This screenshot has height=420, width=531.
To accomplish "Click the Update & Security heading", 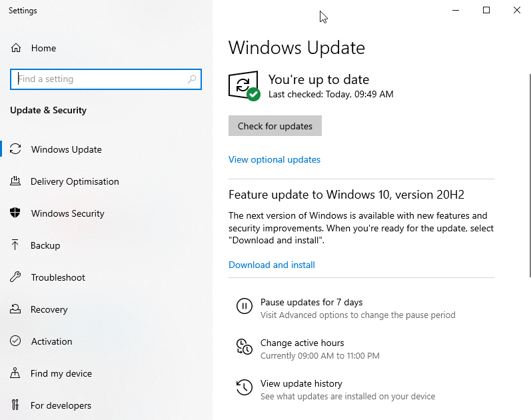I will point(48,110).
